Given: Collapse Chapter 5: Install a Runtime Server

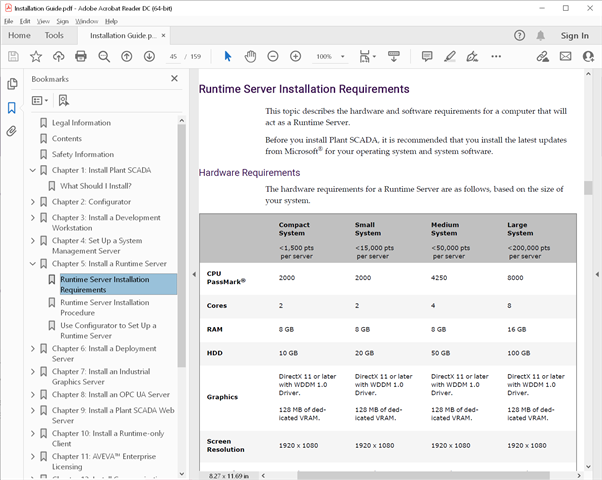Looking at the screenshot, I should 33,263.
